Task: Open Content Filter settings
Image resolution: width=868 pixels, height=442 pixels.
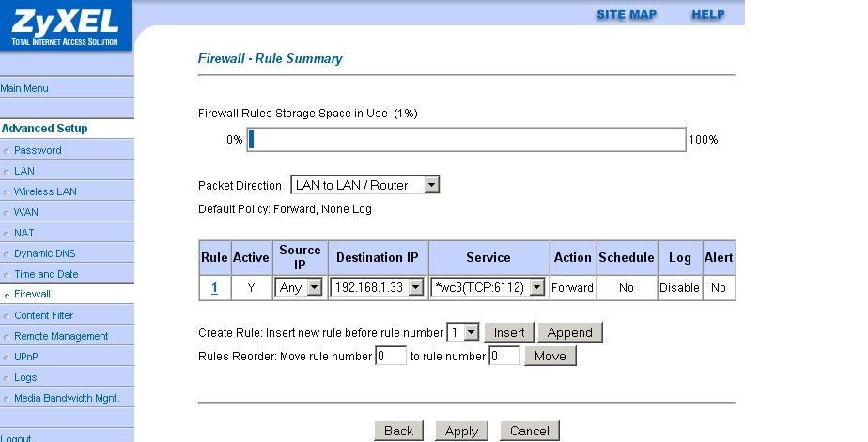Action: 44,315
